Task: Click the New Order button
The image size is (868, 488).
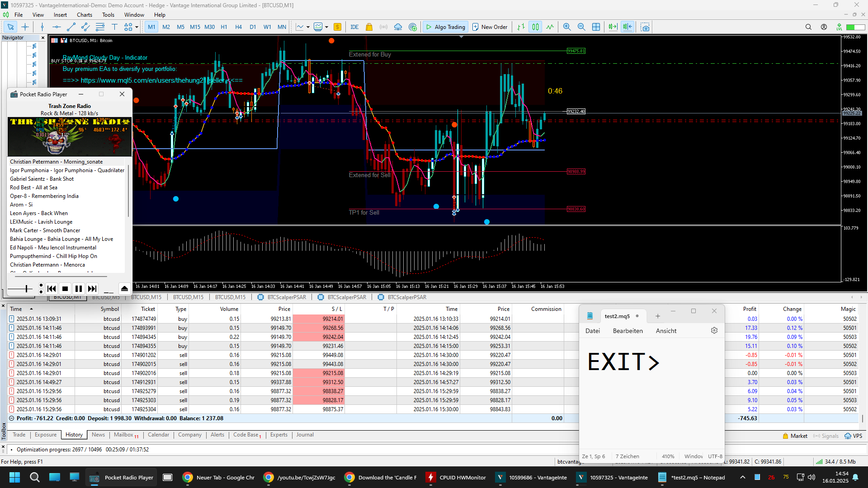Action: click(490, 27)
